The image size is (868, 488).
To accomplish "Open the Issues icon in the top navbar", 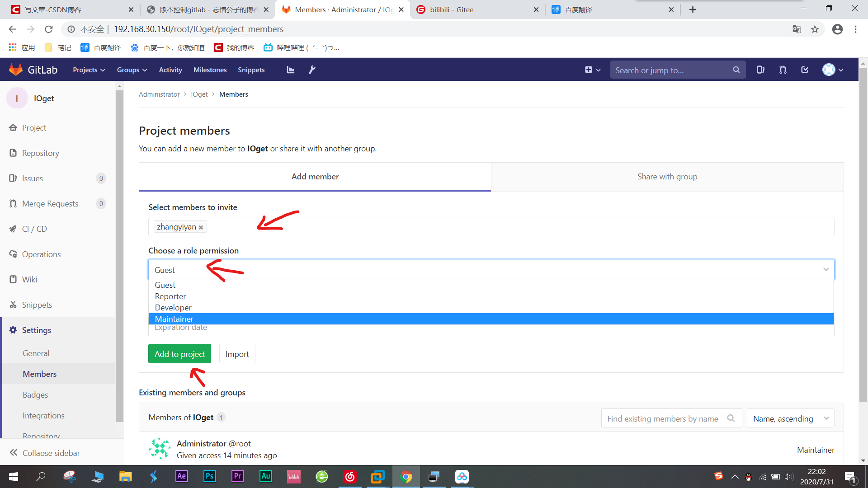I will 760,70.
